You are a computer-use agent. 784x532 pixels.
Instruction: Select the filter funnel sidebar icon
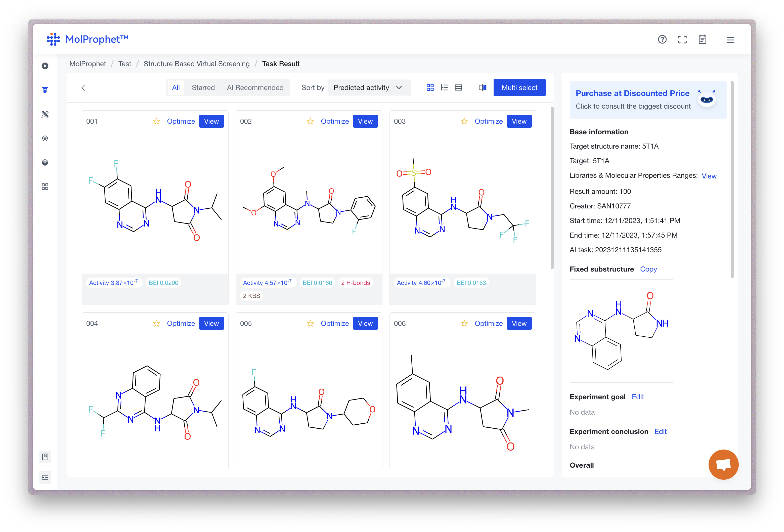pos(45,90)
